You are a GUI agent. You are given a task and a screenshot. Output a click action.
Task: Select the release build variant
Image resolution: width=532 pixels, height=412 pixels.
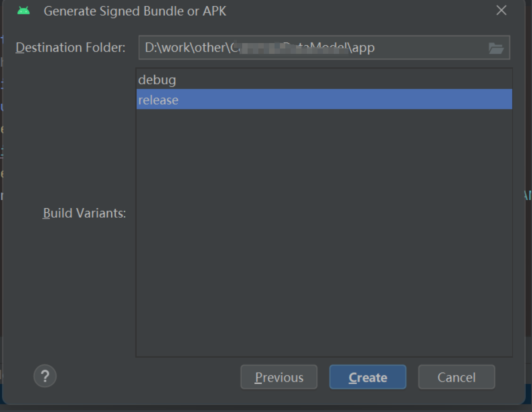158,100
